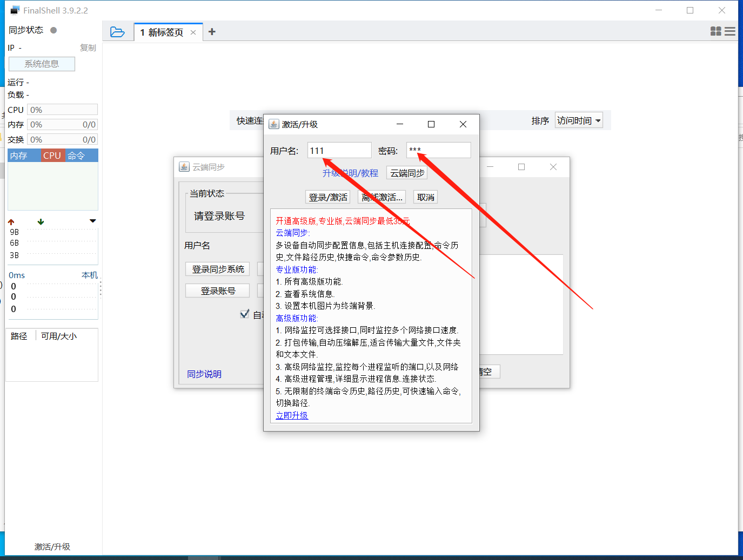
Task: Click the FinalShell title bar icon
Action: 14,9
